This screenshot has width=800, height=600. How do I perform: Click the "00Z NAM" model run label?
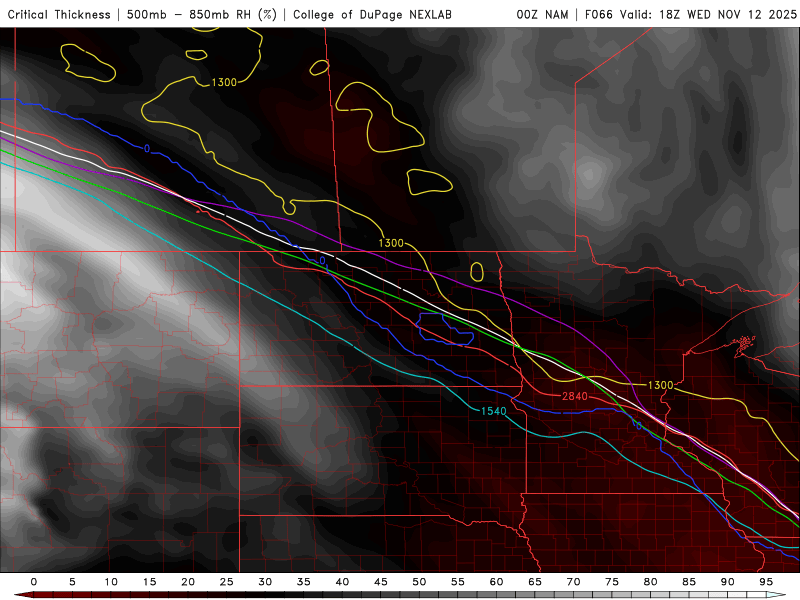(x=542, y=14)
